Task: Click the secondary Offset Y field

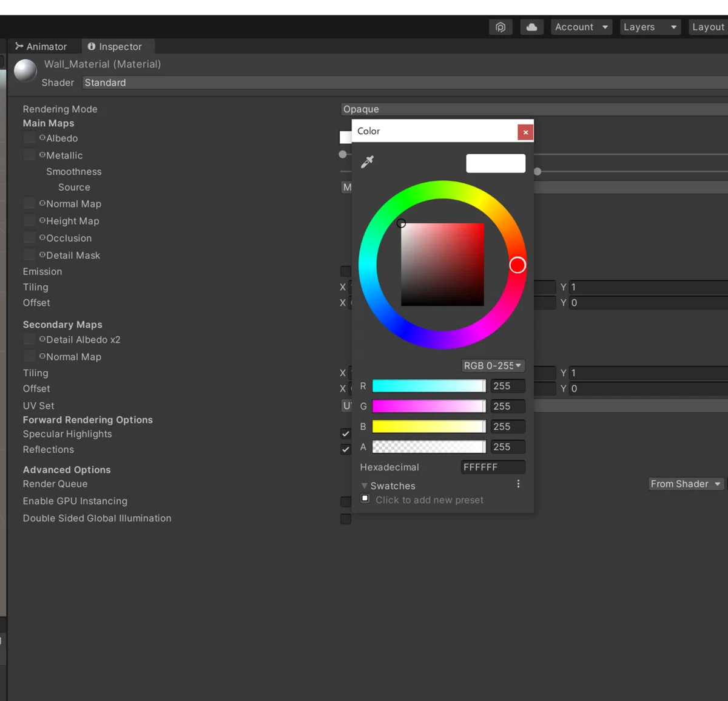Action: 648,388
